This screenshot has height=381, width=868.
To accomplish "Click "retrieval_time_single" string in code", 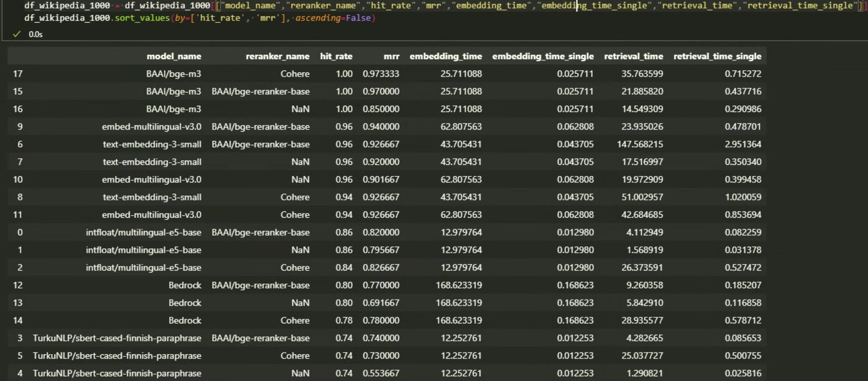I will [800, 6].
